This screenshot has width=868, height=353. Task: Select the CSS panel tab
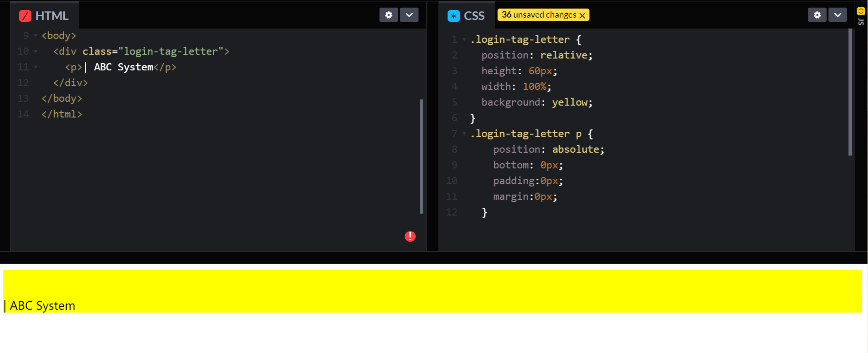coord(466,16)
